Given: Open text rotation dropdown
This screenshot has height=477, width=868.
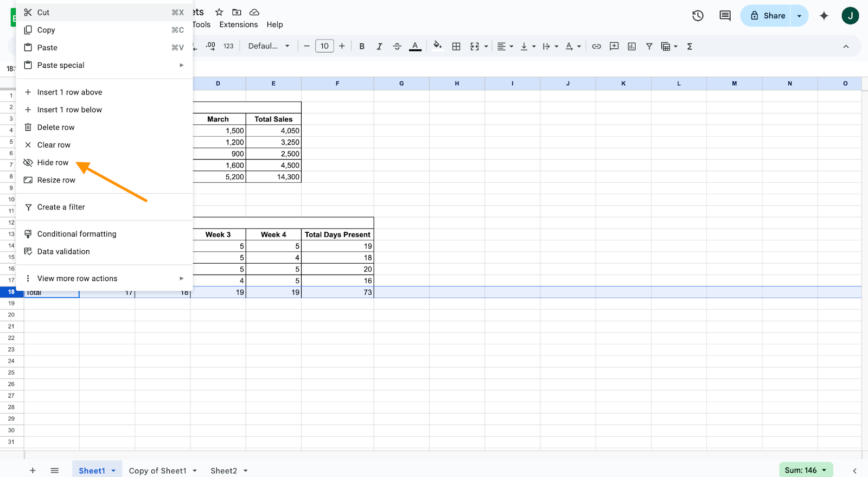Looking at the screenshot, I should [573, 46].
